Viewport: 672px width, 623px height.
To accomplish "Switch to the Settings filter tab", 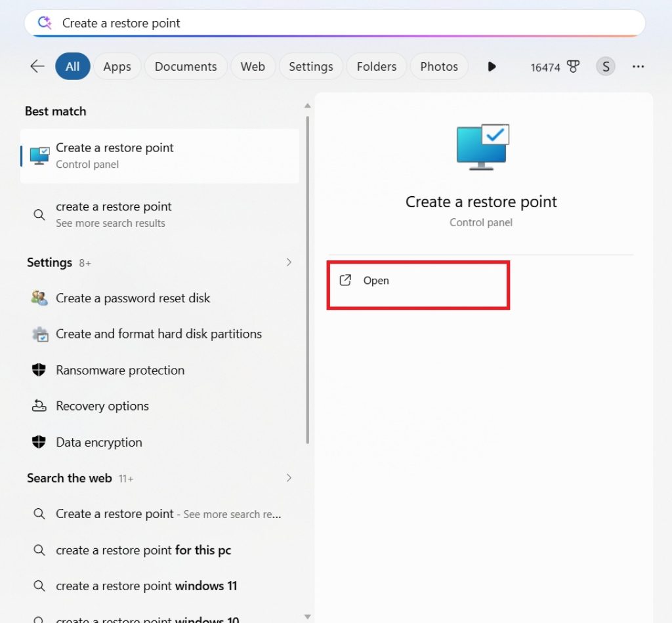I will pyautogui.click(x=310, y=66).
